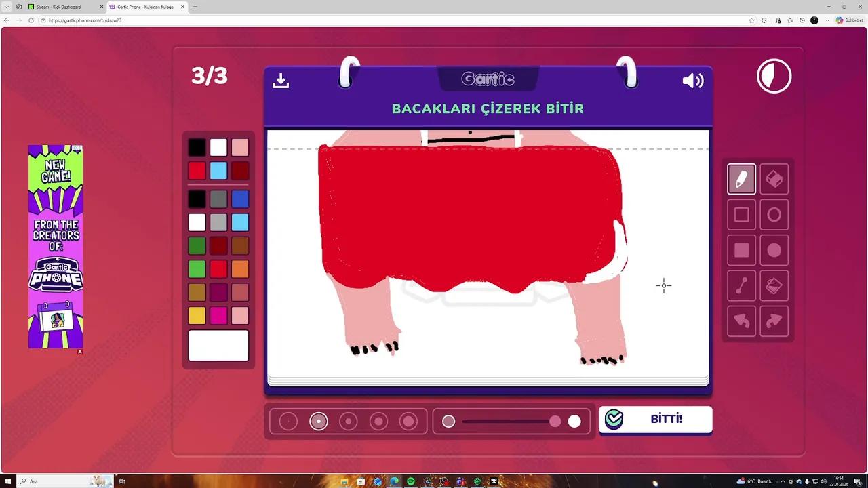Click the BİTTİ! done button

(655, 420)
